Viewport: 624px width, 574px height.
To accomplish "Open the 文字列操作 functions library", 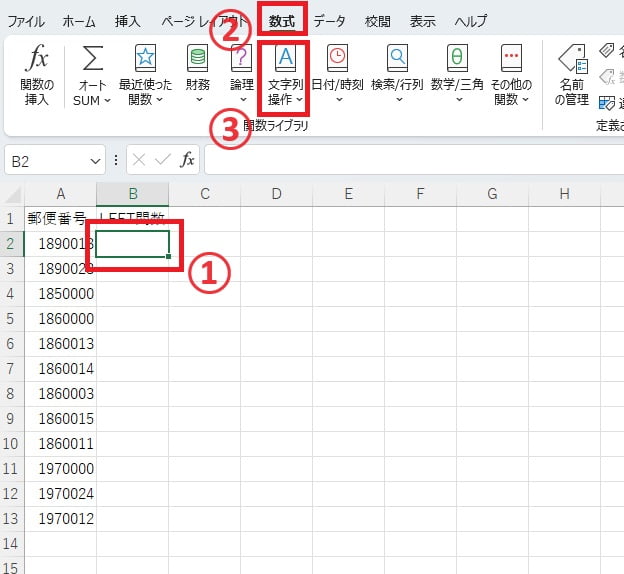I will pyautogui.click(x=285, y=75).
